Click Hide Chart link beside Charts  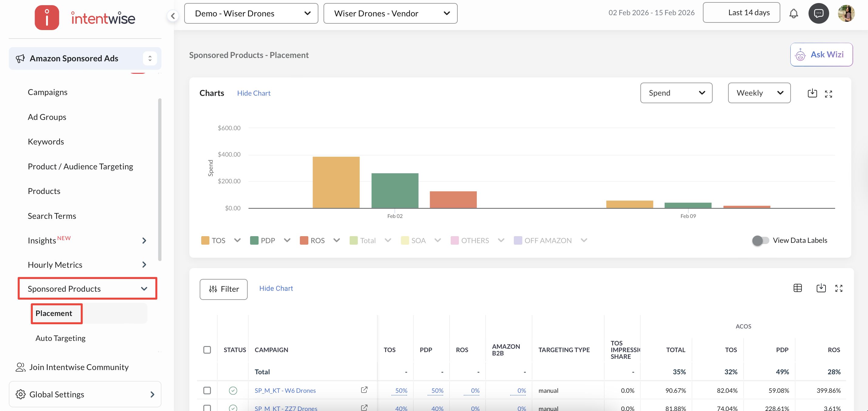pos(253,93)
